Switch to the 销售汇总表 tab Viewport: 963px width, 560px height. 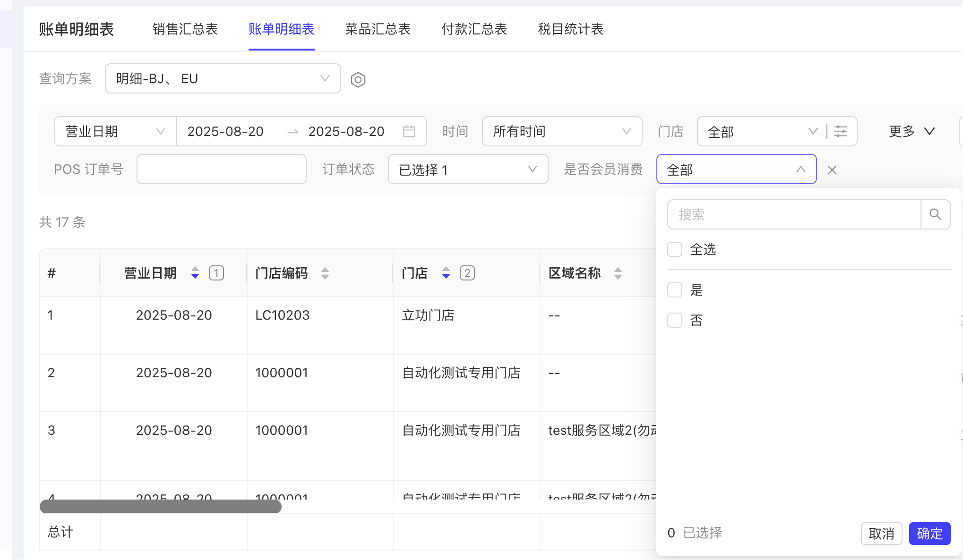click(x=185, y=29)
